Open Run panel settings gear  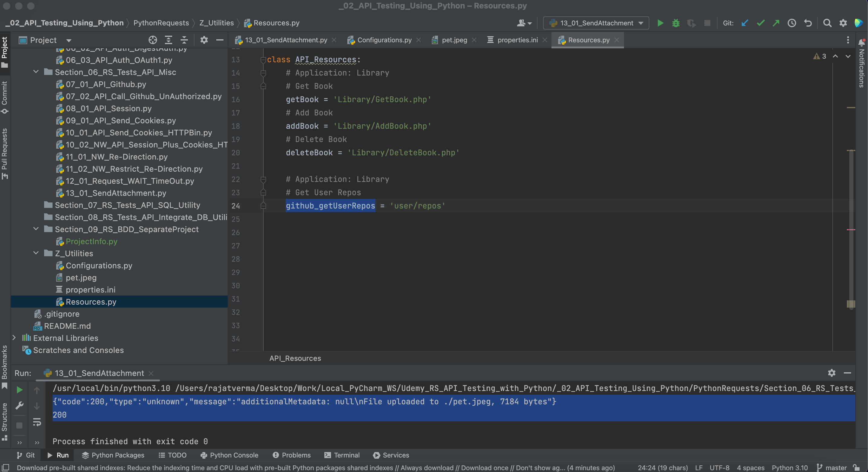click(x=832, y=373)
